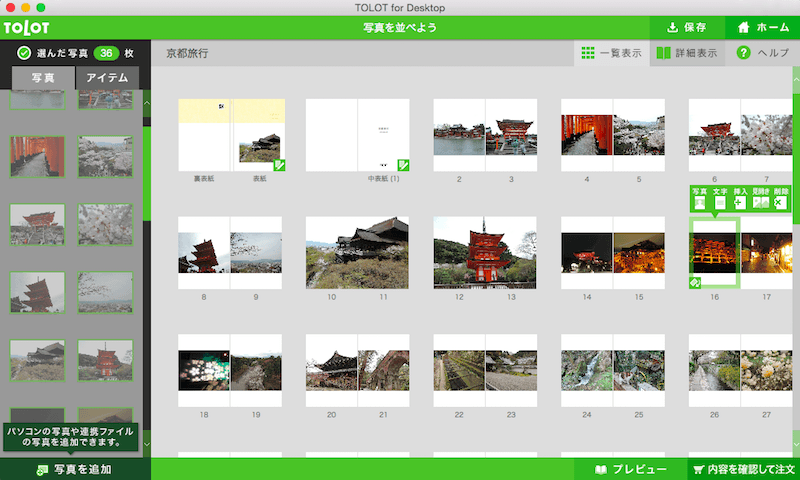Select the 表紙 front cover page
The height and width of the screenshot is (480, 800).
(258, 135)
